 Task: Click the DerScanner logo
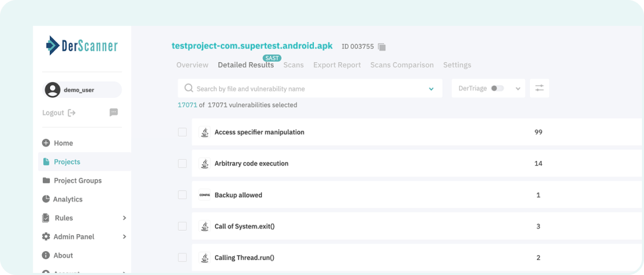pyautogui.click(x=82, y=46)
